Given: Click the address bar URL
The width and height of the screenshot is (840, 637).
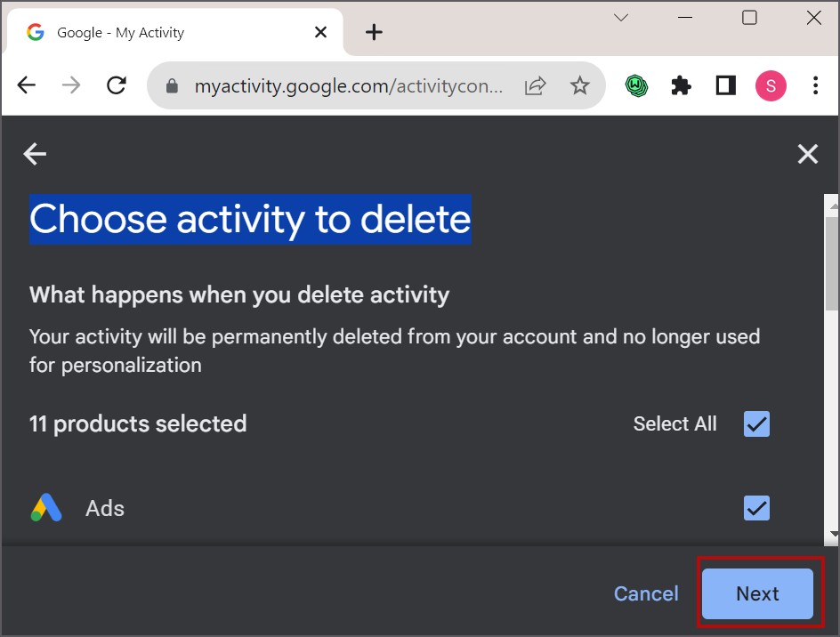Looking at the screenshot, I should coord(348,85).
